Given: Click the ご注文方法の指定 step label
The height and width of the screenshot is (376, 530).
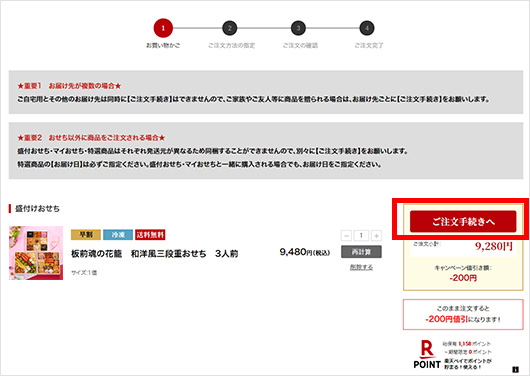Looking at the screenshot, I should 232,45.
